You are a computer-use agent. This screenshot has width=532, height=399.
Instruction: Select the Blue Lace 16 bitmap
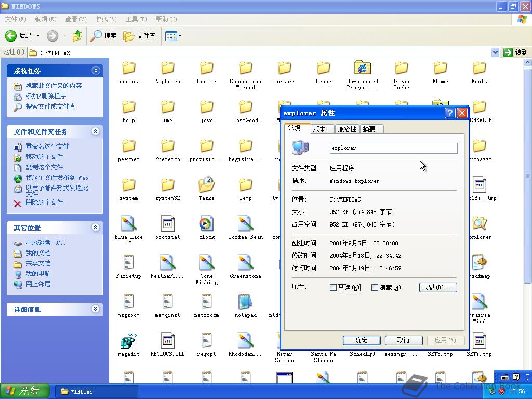pyautogui.click(x=129, y=223)
